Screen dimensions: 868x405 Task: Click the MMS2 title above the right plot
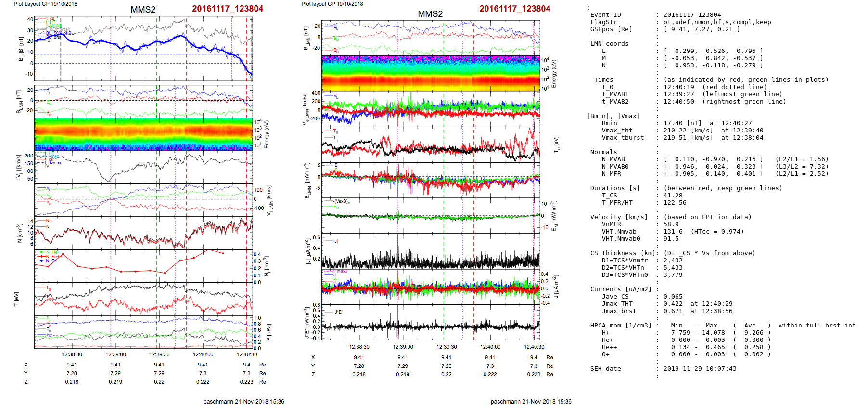430,14
